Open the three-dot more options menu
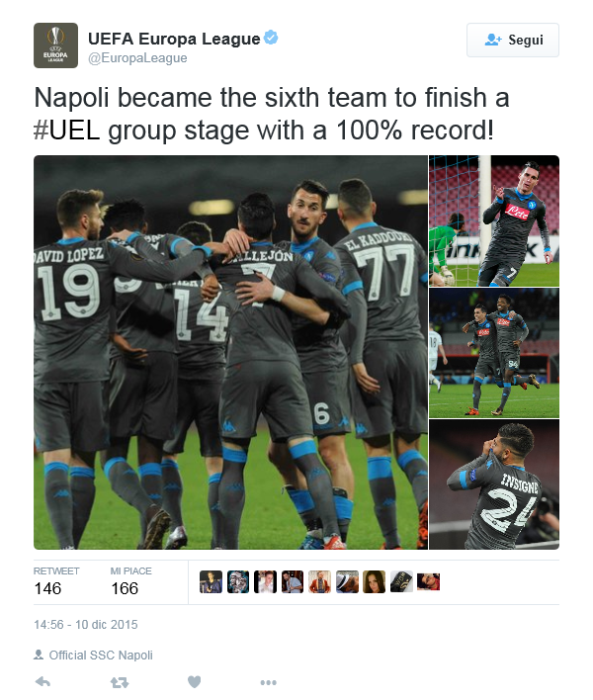 (x=269, y=682)
